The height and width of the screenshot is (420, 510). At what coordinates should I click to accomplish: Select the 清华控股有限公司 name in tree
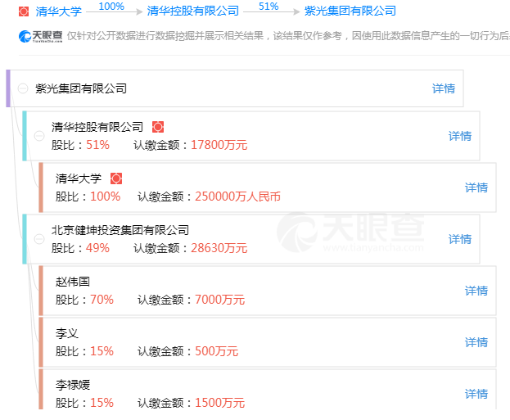(x=97, y=127)
